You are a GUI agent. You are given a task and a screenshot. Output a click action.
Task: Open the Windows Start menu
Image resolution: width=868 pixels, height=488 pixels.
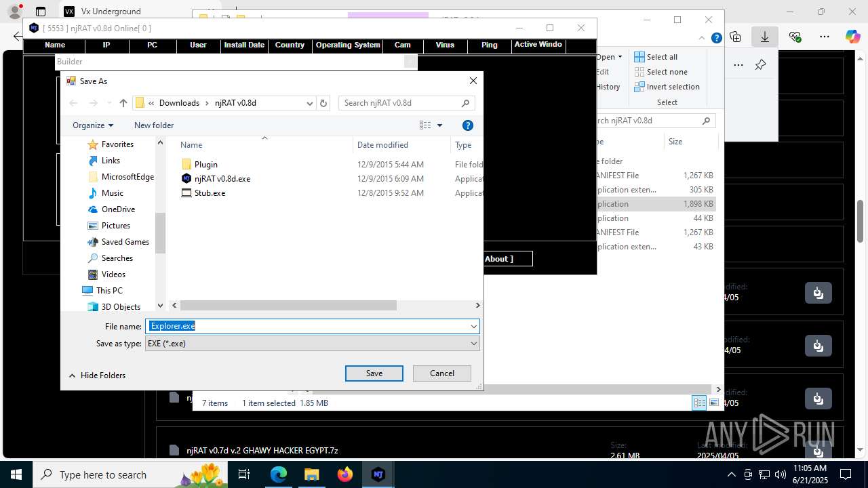point(16,474)
